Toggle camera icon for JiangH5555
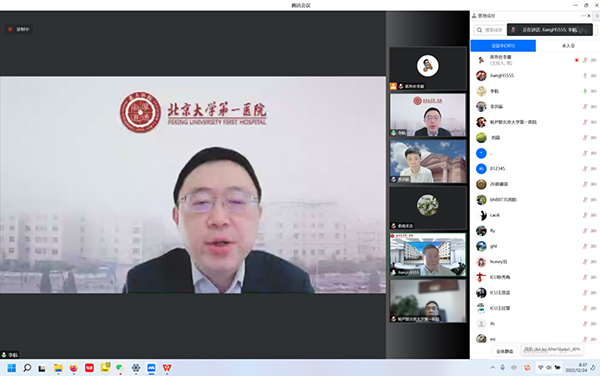The image size is (600, 376). tap(593, 76)
